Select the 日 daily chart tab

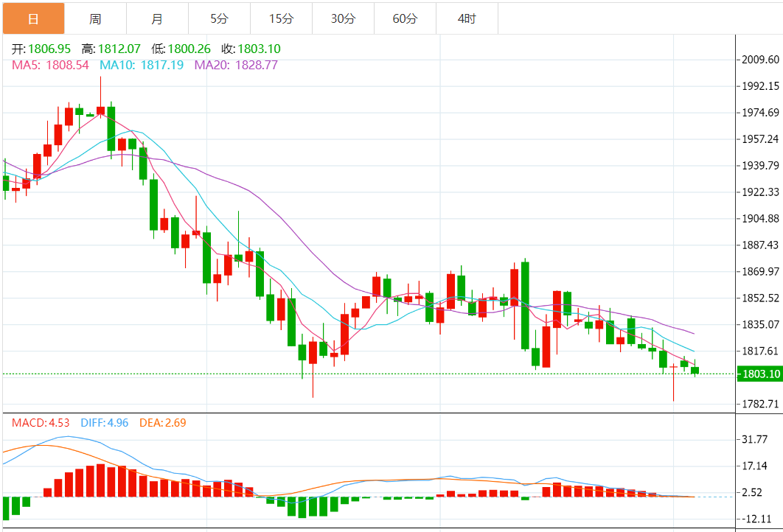coord(33,19)
